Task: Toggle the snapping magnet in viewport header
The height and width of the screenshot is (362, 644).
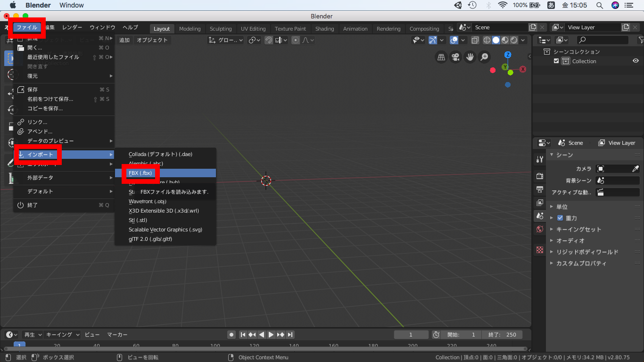Action: tap(269, 40)
